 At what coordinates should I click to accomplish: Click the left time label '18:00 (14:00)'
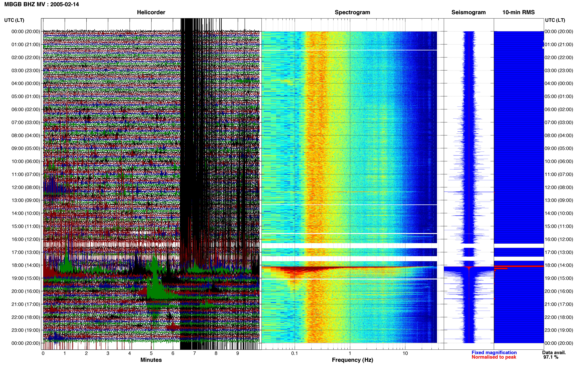pyautogui.click(x=26, y=265)
